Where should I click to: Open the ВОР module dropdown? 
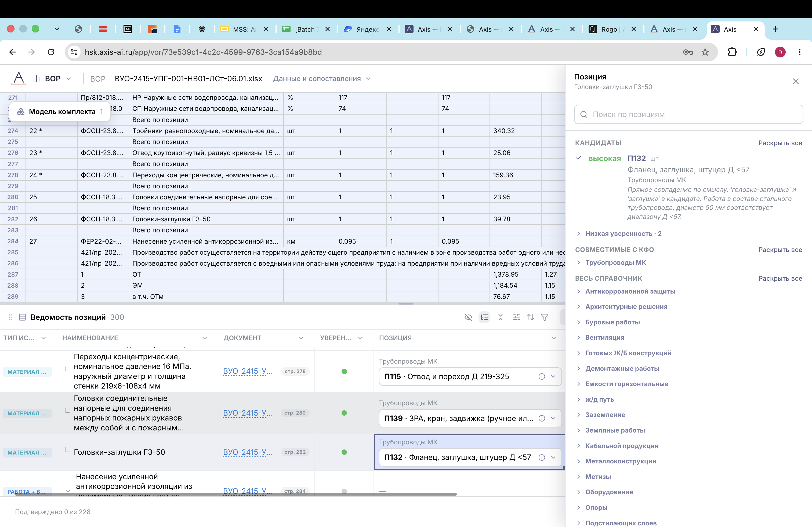click(52, 79)
